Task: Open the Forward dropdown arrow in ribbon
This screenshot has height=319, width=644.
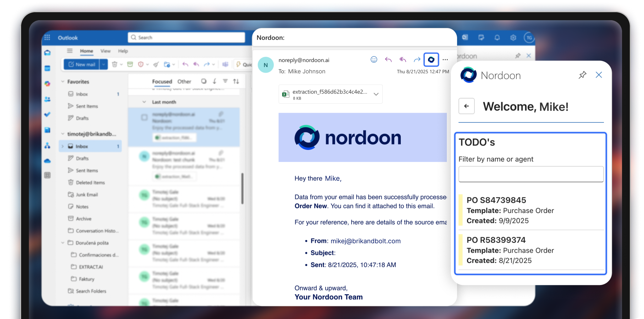Action: (213, 65)
